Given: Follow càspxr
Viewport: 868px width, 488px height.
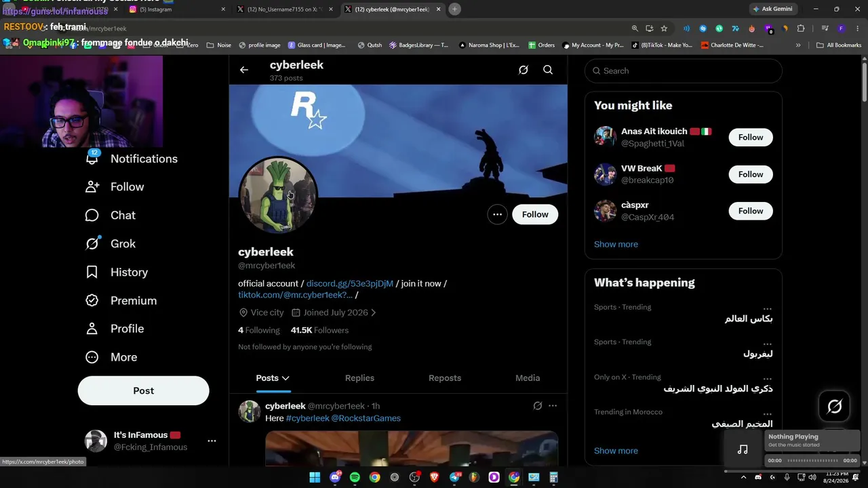Looking at the screenshot, I should 751,211.
